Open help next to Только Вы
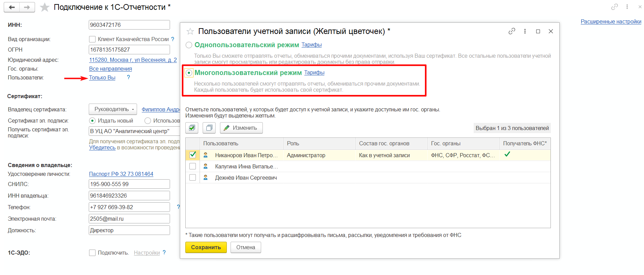The height and width of the screenshot is (275, 644). (x=128, y=77)
